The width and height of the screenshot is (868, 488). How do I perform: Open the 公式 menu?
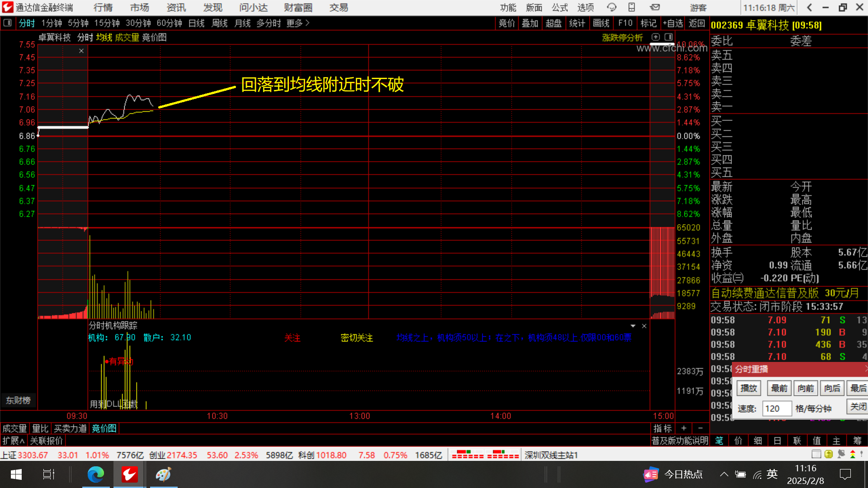tap(559, 7)
